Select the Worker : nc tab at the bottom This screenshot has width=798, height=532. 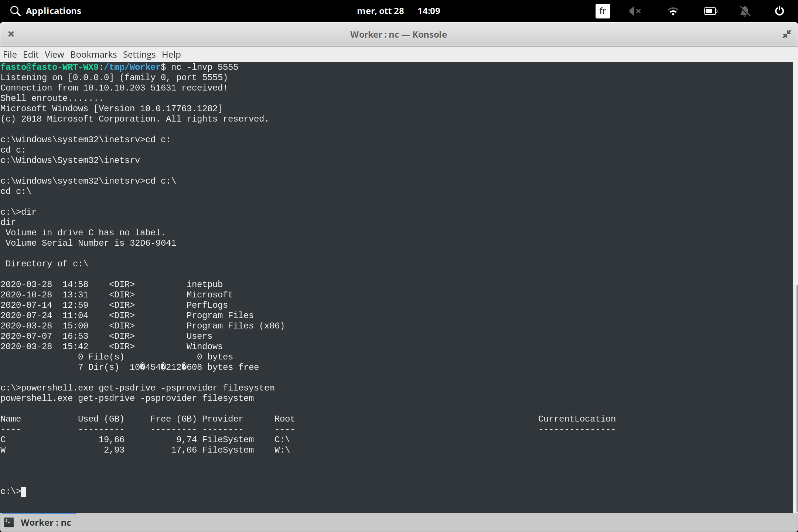tap(45, 522)
